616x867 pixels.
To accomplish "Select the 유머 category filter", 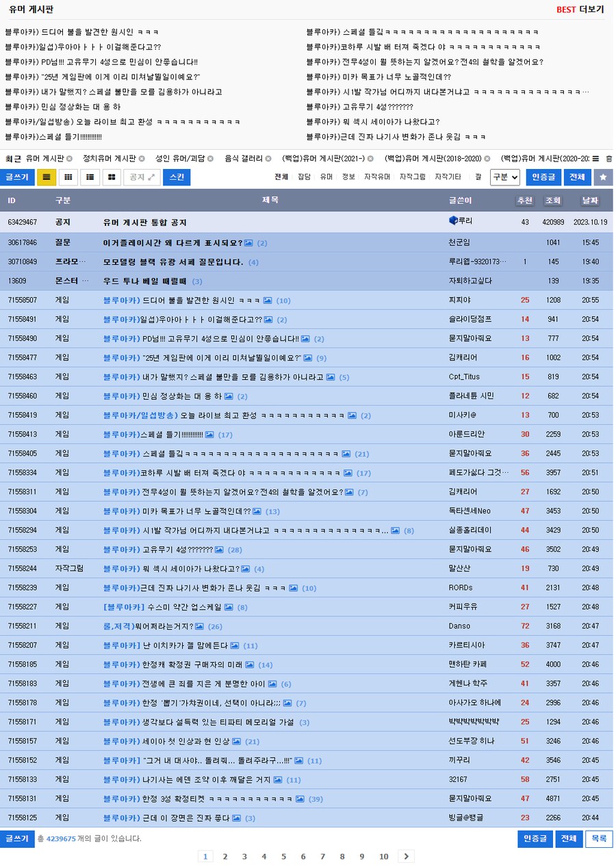I will pyautogui.click(x=326, y=177).
